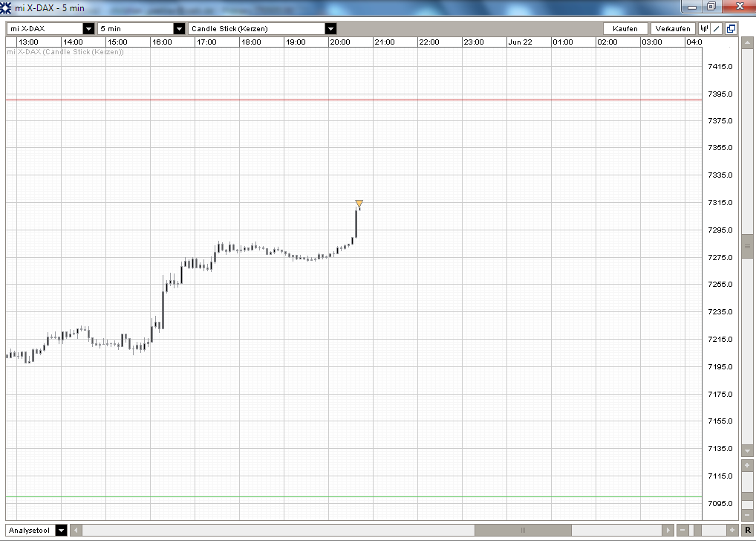
Task: Click the vertical zoom plus button
Action: coord(747,466)
